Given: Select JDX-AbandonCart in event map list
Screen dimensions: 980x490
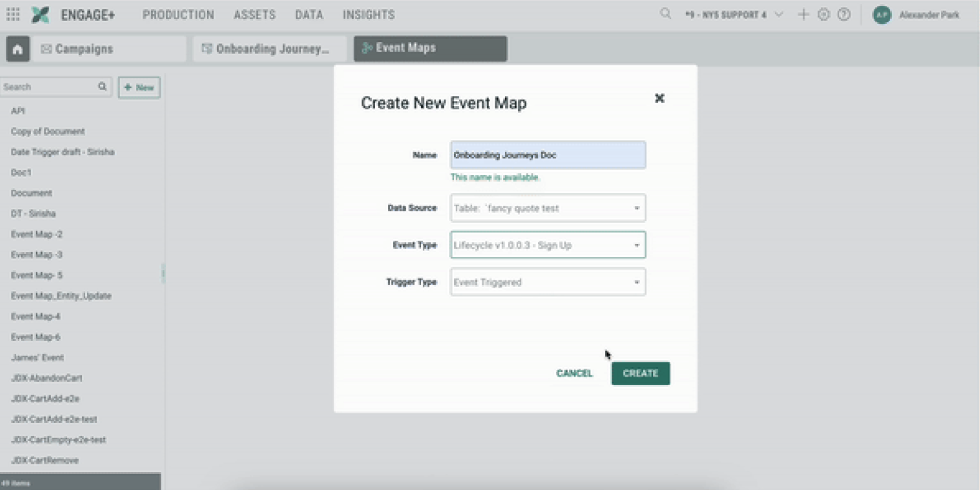Looking at the screenshot, I should click(47, 378).
